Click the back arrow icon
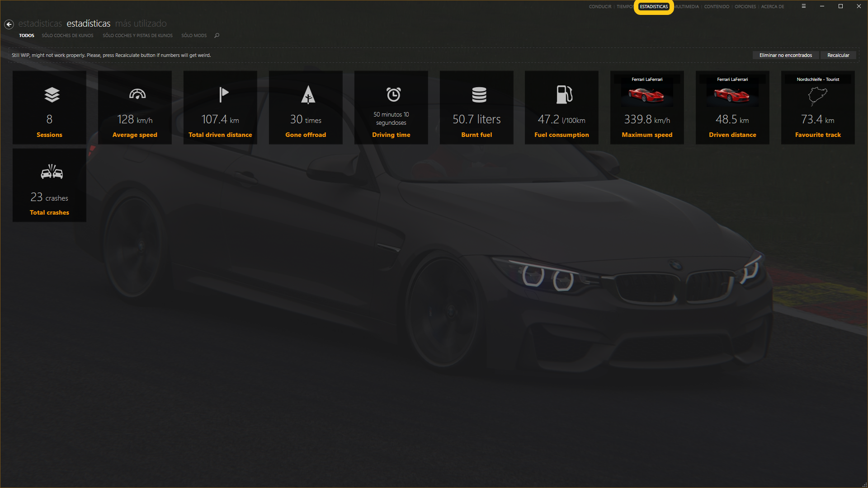Image resolution: width=868 pixels, height=488 pixels. 9,24
